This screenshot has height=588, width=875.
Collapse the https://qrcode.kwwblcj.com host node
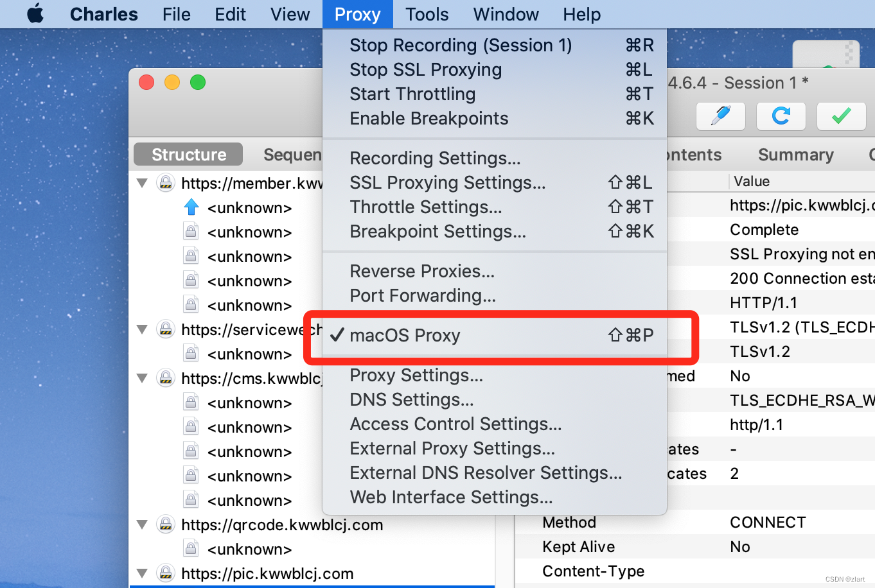(143, 524)
